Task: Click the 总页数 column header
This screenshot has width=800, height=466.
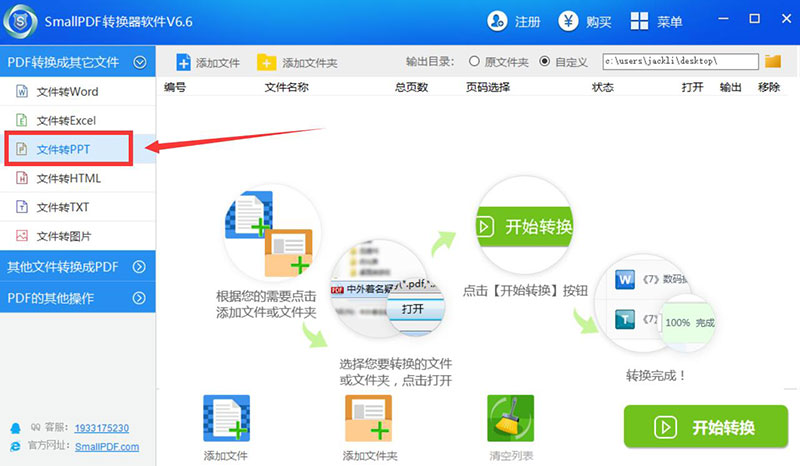Action: tap(411, 87)
